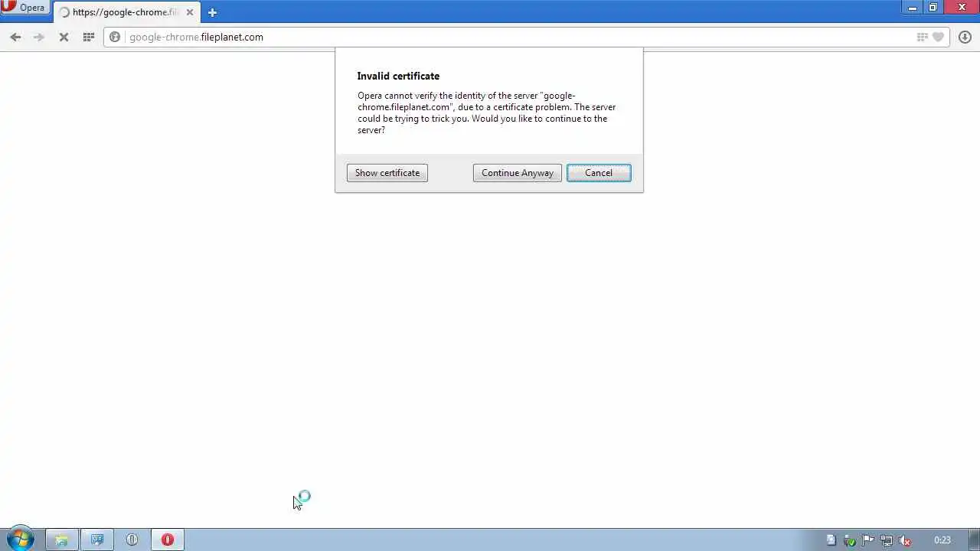Click the Show certificate button
Viewport: 980px width, 551px height.
click(387, 173)
